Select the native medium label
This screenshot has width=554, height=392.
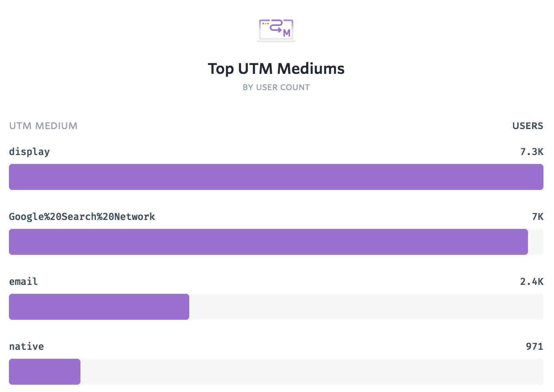tap(26, 347)
